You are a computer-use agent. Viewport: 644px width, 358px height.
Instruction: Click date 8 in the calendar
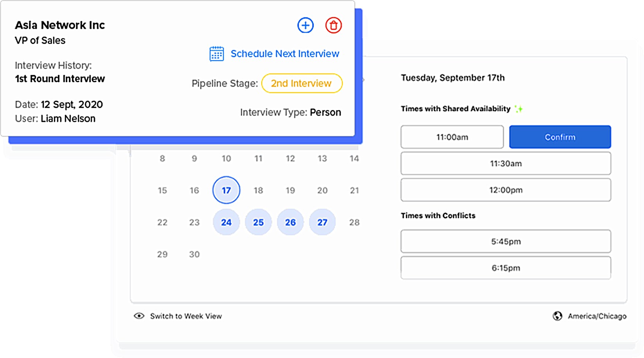coord(162,158)
